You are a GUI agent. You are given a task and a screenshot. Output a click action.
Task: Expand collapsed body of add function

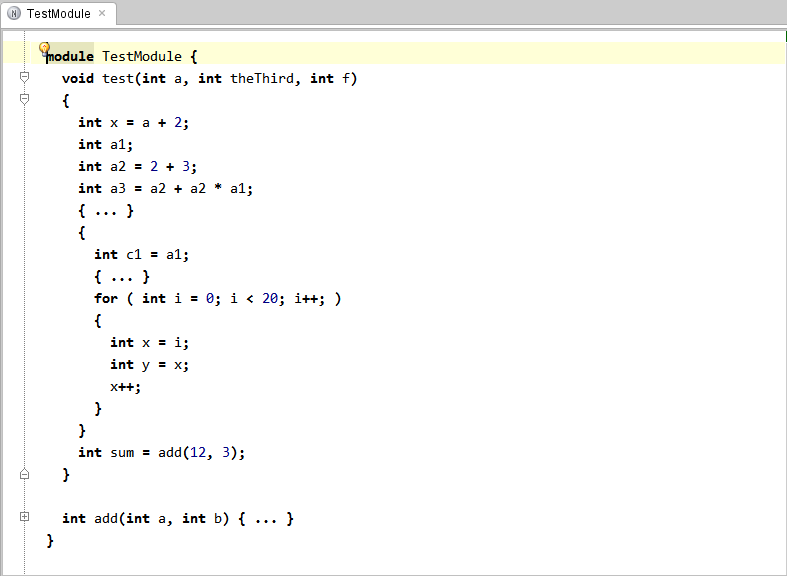click(266, 518)
